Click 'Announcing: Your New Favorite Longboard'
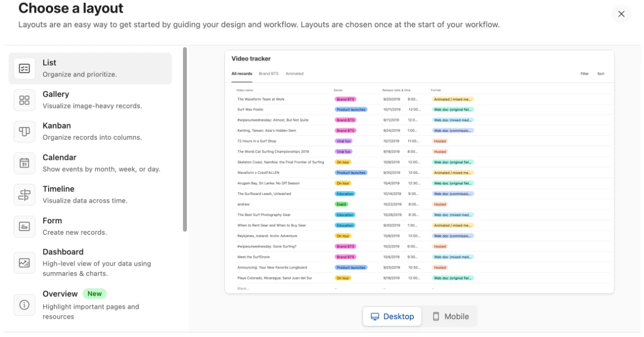The height and width of the screenshot is (337, 644). coord(272,268)
